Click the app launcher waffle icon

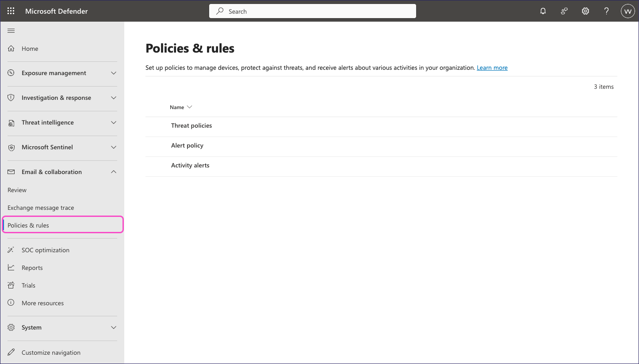tap(11, 11)
